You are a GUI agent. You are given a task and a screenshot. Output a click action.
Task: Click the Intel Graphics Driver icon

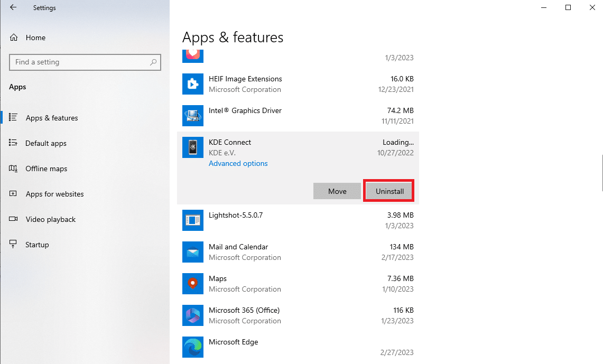[193, 116]
